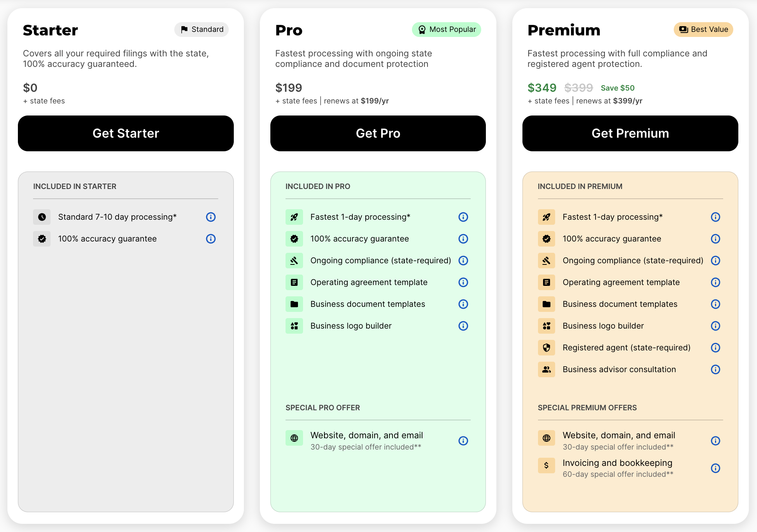This screenshot has height=532, width=757.
Task: Open info tooltip for Standard 7-10 day processing
Action: pyautogui.click(x=210, y=217)
